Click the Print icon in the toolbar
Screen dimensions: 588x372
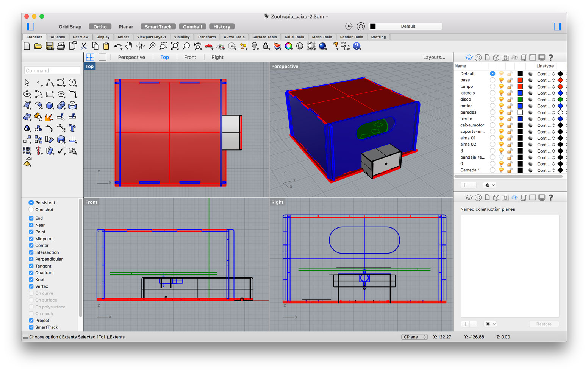coord(61,46)
